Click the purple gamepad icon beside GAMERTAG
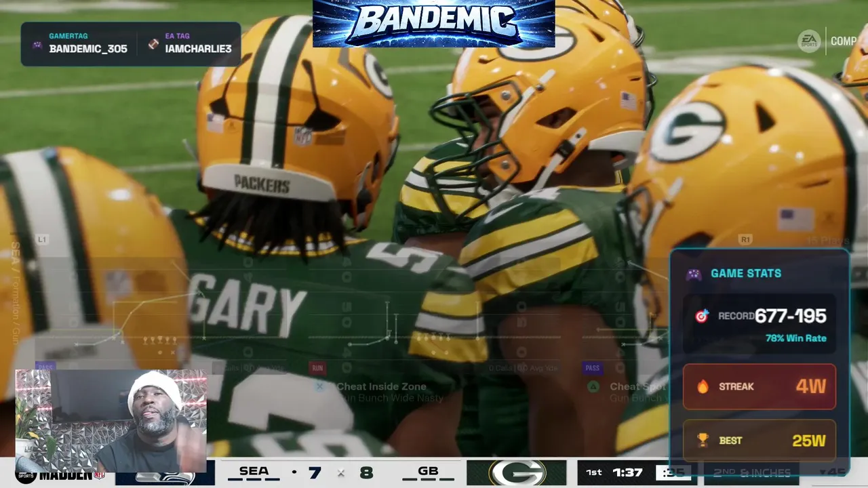Viewport: 868px width, 488px height. (x=37, y=45)
